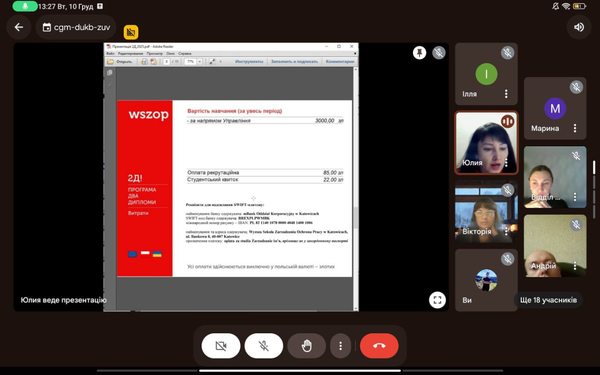Open options menu for Марина tile
Screen dimensions: 600x375
(575, 128)
